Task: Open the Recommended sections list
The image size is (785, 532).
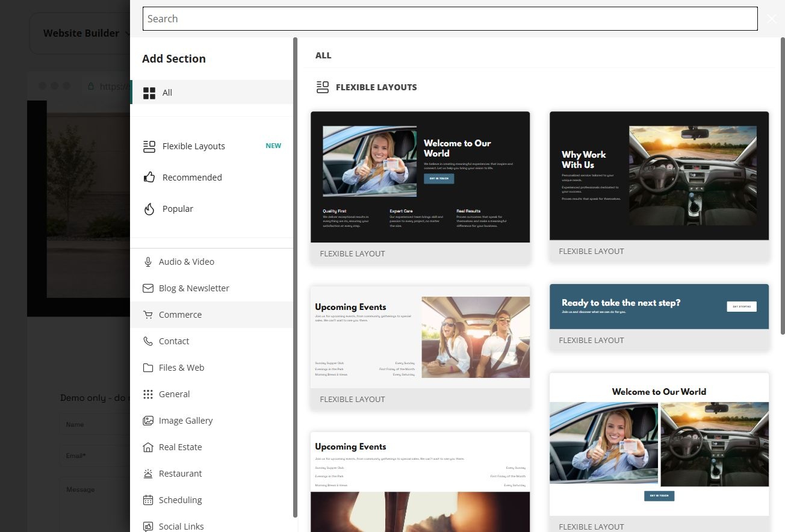Action: pyautogui.click(x=212, y=178)
